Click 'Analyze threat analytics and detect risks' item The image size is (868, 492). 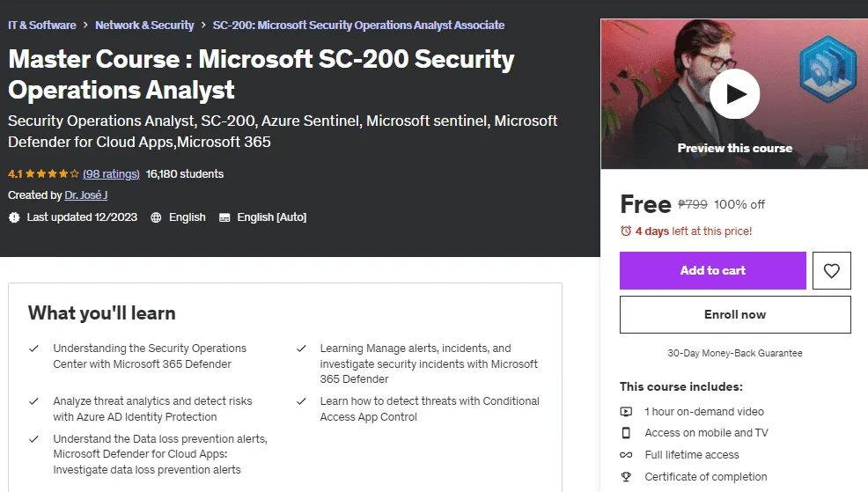152,409
